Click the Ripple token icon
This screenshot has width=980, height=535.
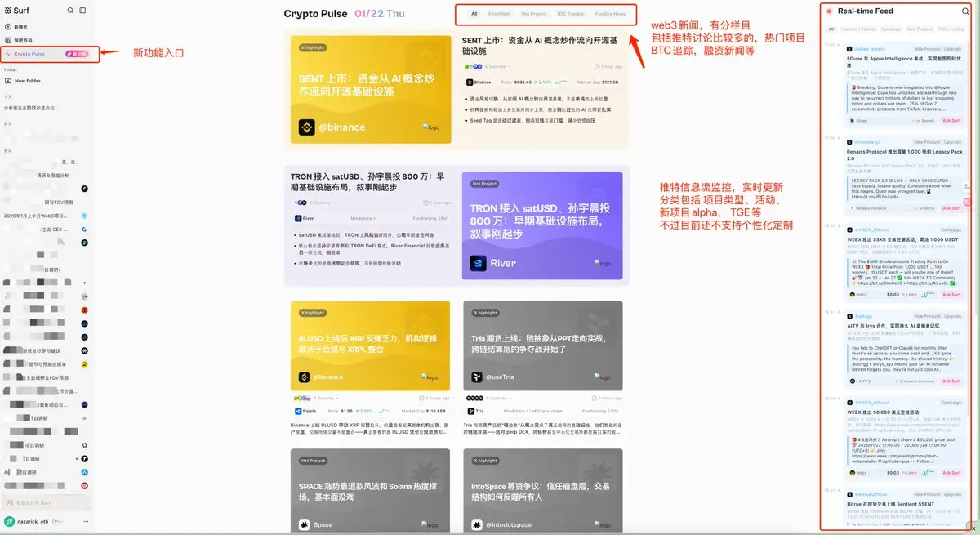point(298,412)
